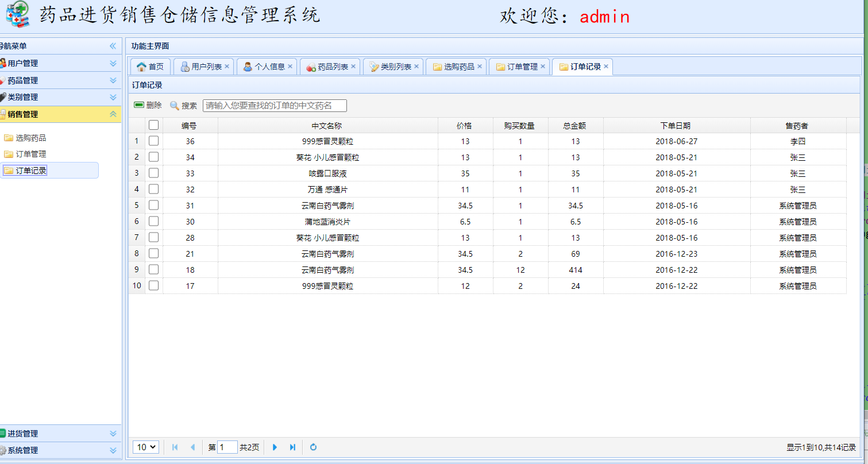Jump to the first page using the first-page icon
This screenshot has width=868, height=464.
click(x=175, y=447)
